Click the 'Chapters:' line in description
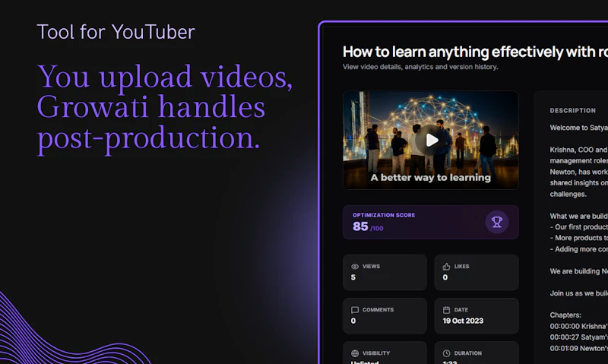 [x=565, y=315]
